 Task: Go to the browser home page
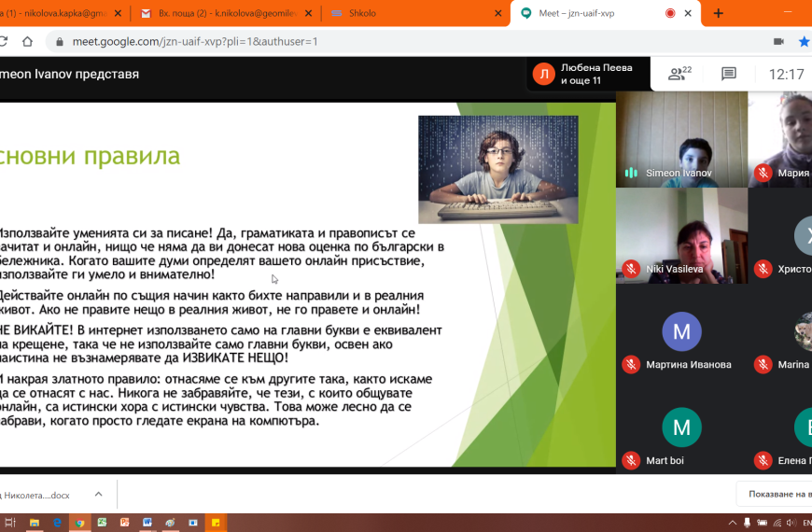pyautogui.click(x=27, y=41)
